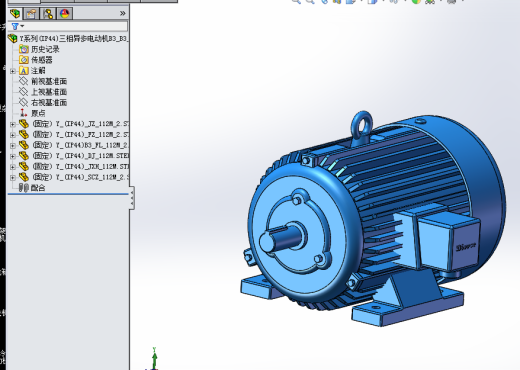Screen dimensions: 520x370
Task: Select the 上视基准面 plane
Action: 43,92
